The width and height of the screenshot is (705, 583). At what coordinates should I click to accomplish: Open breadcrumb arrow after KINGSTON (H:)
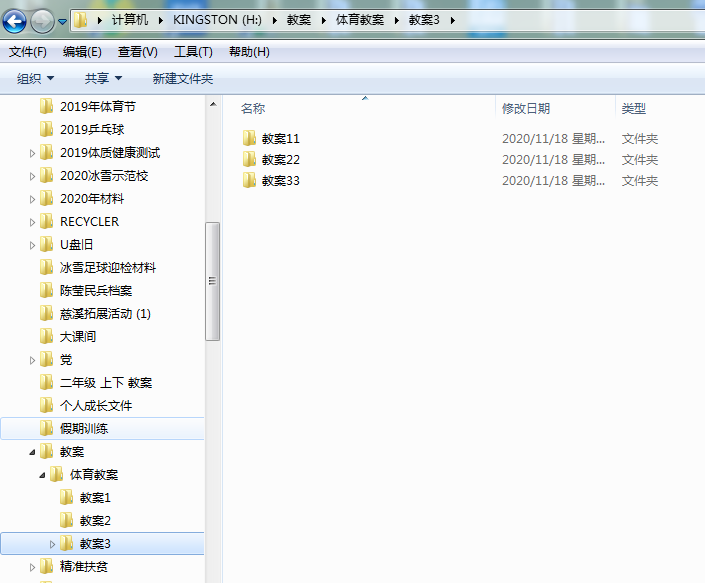tap(274, 20)
